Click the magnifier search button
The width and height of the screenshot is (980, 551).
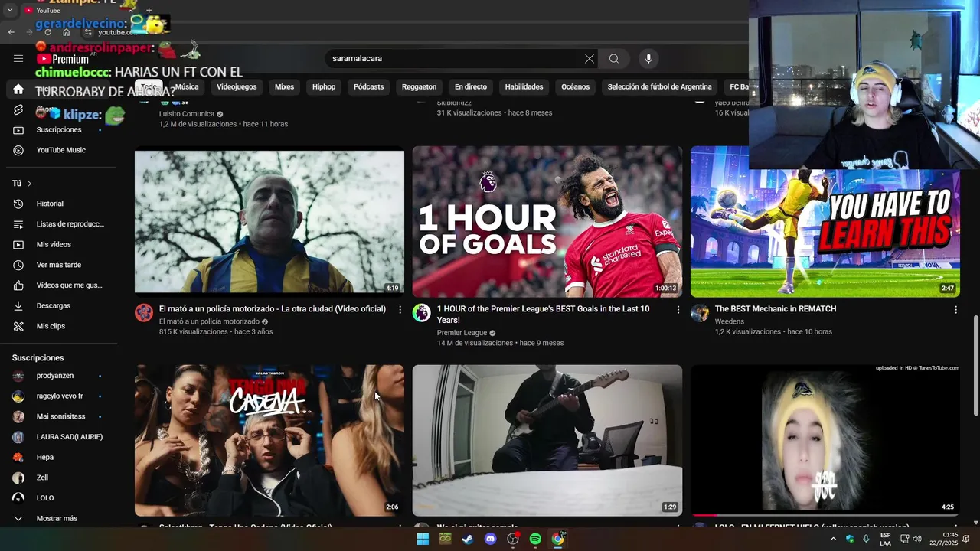614,58
